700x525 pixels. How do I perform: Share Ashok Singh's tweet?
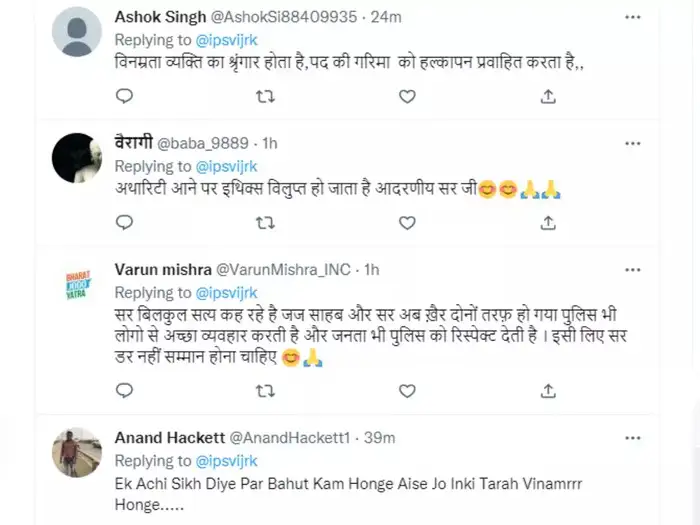pos(548,97)
